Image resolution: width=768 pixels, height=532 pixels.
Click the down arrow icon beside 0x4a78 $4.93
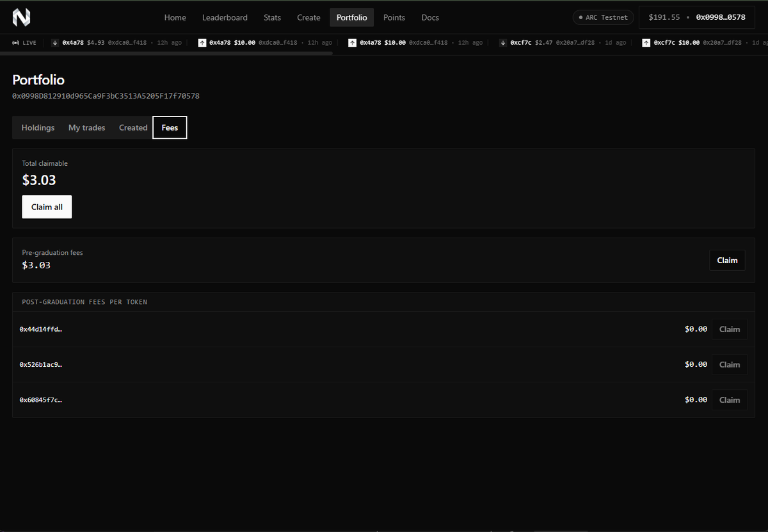click(55, 43)
